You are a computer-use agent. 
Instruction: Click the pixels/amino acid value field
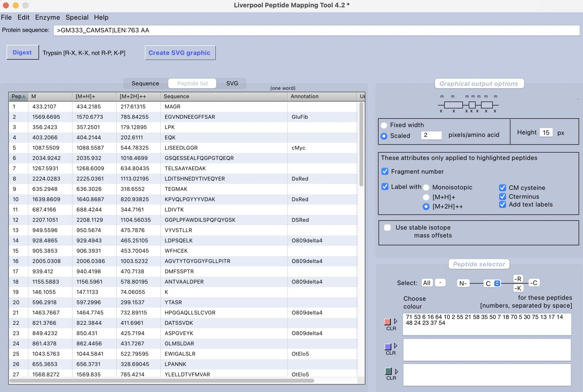[x=431, y=135]
